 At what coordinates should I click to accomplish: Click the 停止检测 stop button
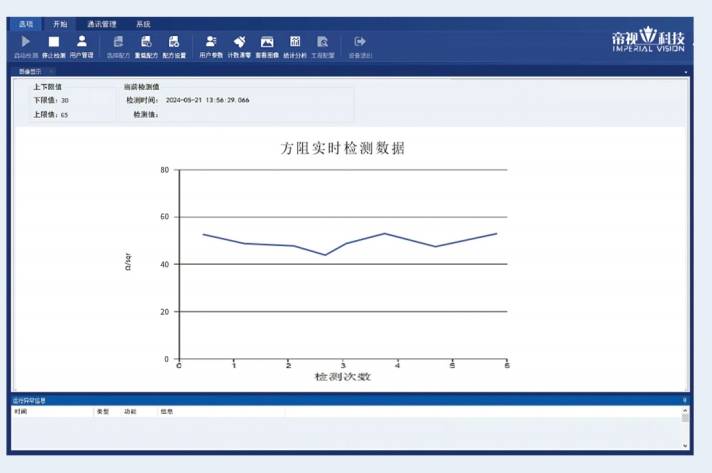(x=54, y=46)
